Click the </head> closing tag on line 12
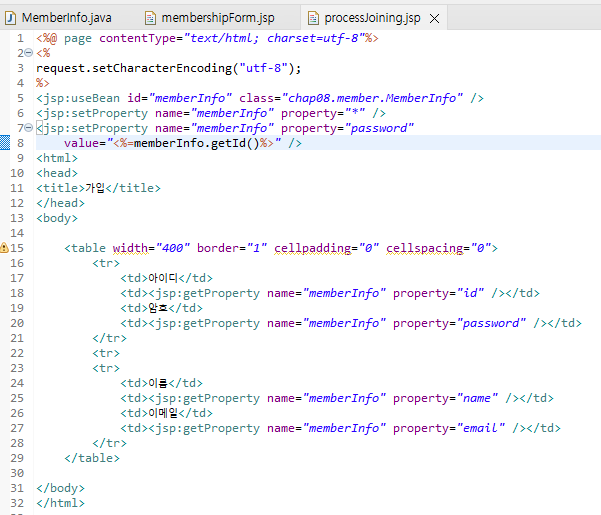601x515 pixels. click(60, 203)
